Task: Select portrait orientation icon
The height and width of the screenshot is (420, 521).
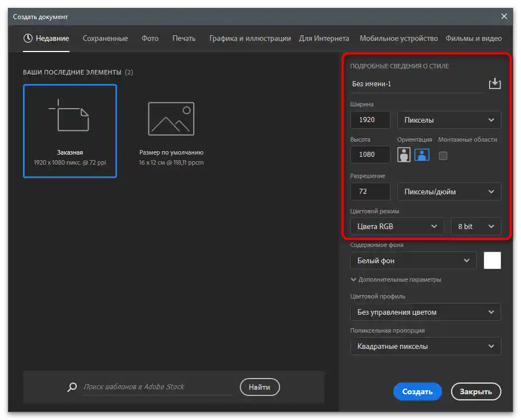Action: [x=404, y=155]
